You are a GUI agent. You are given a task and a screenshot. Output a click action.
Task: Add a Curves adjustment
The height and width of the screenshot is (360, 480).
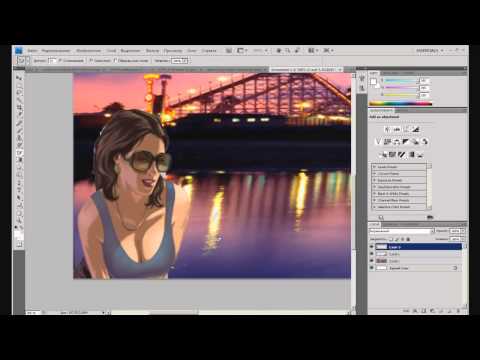pos(406,129)
